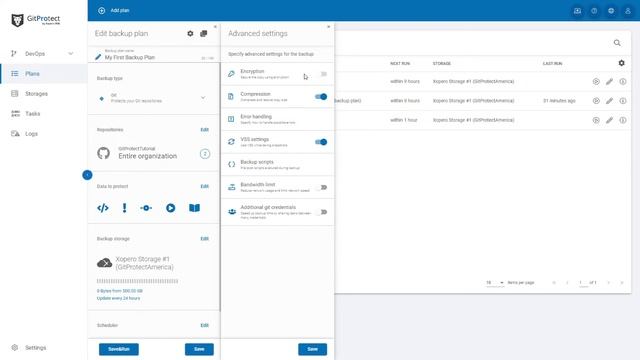Open the DevOps sidebar icon
The image size is (640, 360).
(x=14, y=53)
